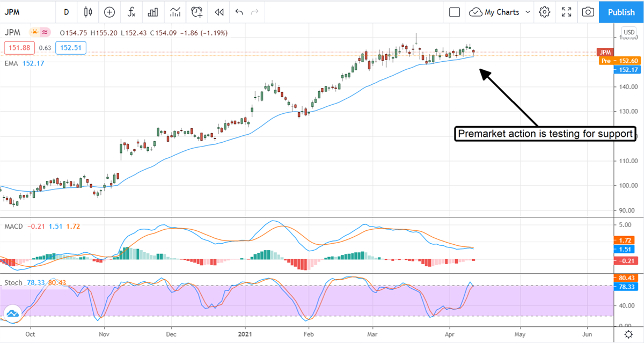Expand the My Charts dropdown arrow
Image resolution: width=644 pixels, height=343 pixels.
(528, 12)
